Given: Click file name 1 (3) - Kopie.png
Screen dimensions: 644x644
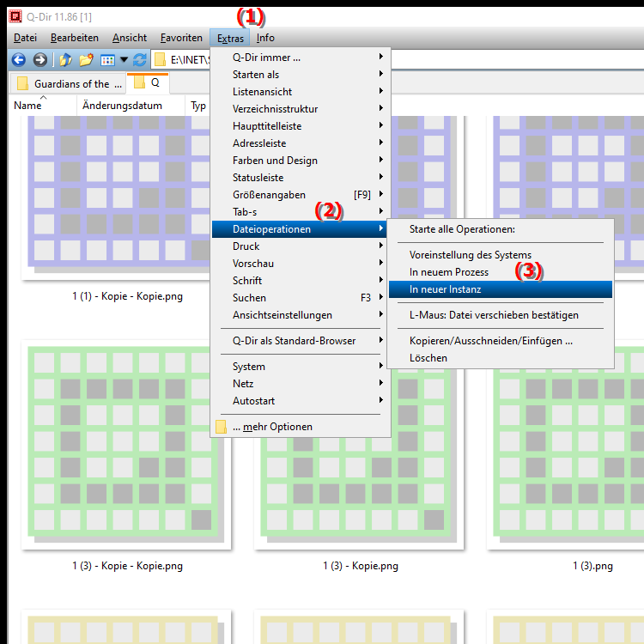Looking at the screenshot, I should (361, 566).
